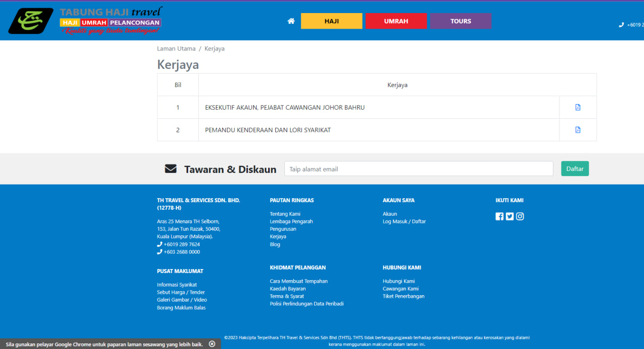Image resolution: width=644 pixels, height=349 pixels.
Task: Click the home icon in navigation bar
Action: click(291, 21)
